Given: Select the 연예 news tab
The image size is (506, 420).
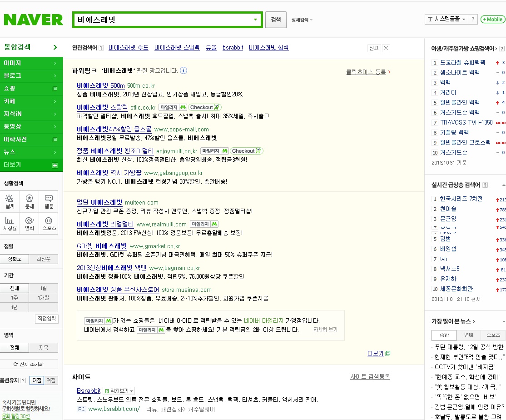Looking at the screenshot, I should pyautogui.click(x=469, y=335).
